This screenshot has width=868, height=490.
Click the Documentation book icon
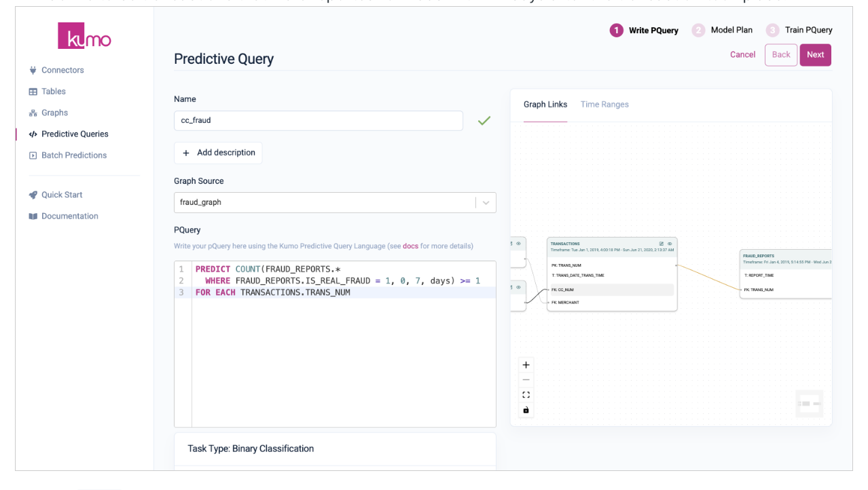tap(33, 216)
